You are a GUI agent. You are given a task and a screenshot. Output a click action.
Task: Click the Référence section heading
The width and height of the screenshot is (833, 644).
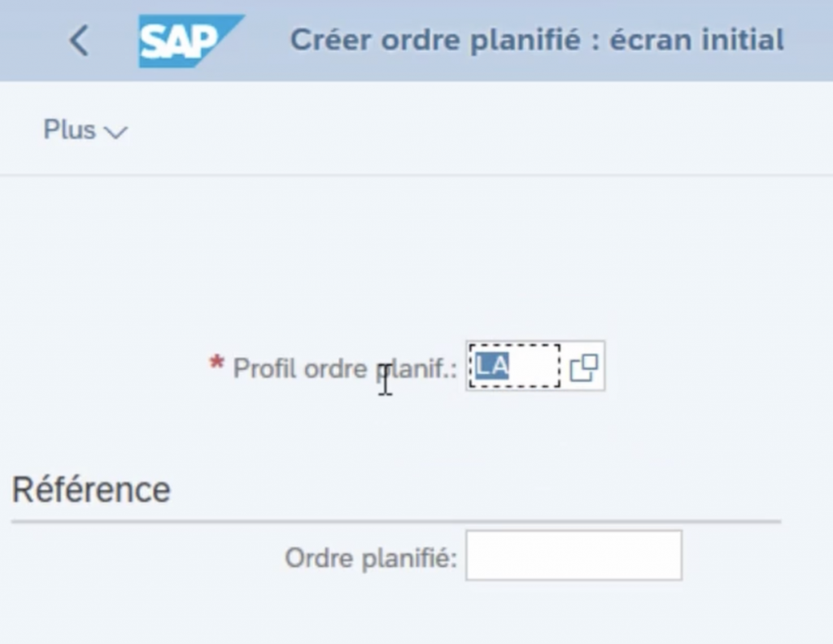click(x=91, y=490)
